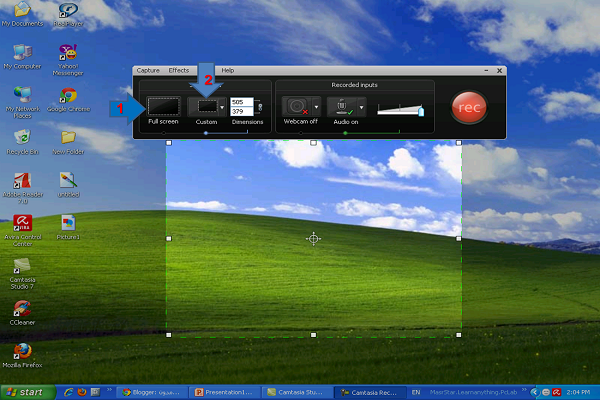Select the My Documents desktop icon
600x400 pixels.
[x=23, y=14]
